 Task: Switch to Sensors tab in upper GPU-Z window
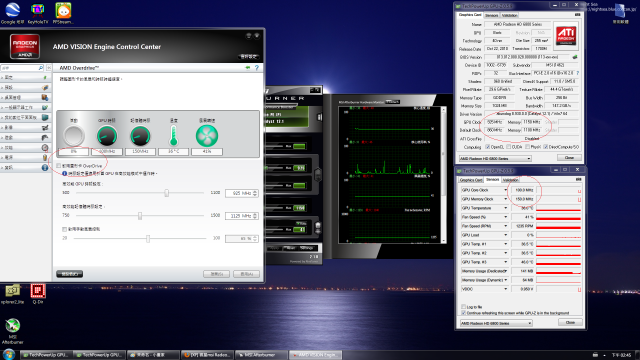[491, 16]
